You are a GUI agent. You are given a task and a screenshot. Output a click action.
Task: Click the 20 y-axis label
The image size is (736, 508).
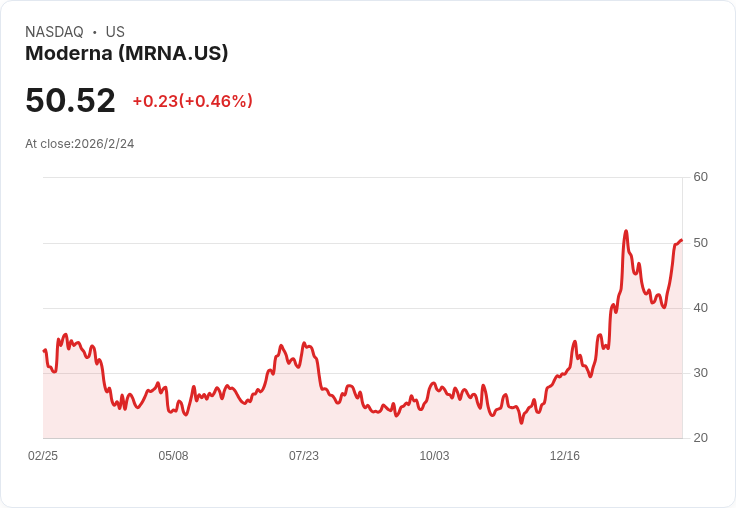pyautogui.click(x=700, y=438)
